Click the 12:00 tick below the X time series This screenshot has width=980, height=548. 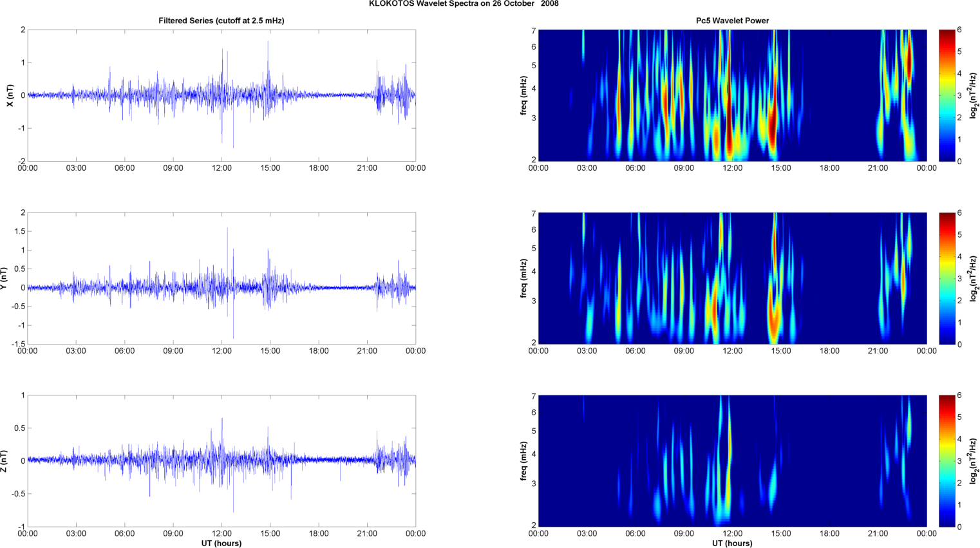coord(221,168)
